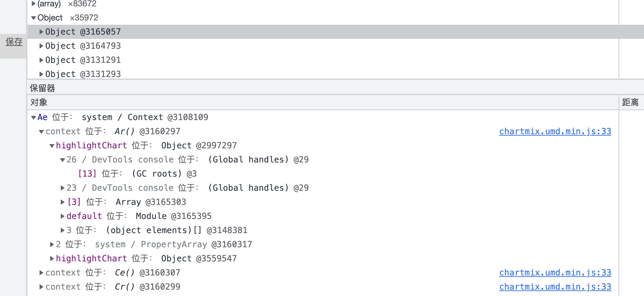
Task: Collapse context in Ar() @3160297
Action: (x=41, y=132)
